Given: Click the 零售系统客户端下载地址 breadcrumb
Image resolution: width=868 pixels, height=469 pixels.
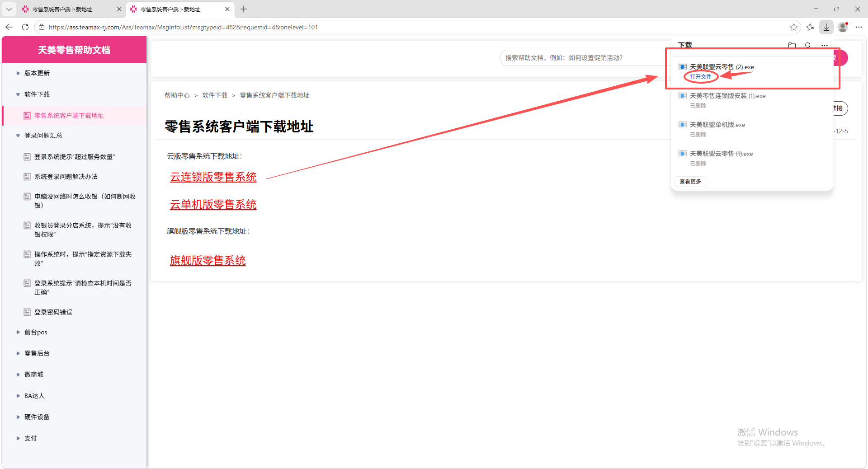Looking at the screenshot, I should coord(275,95).
